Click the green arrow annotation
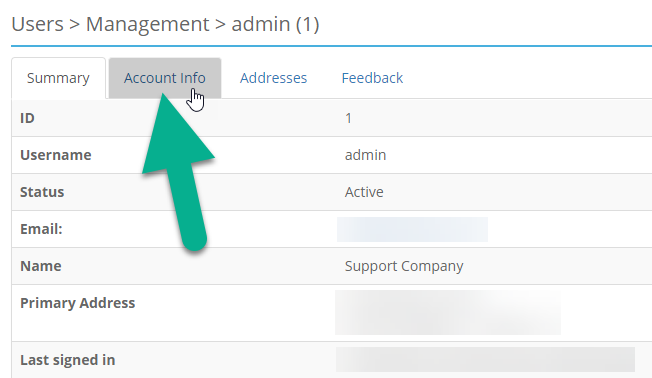 (x=179, y=173)
